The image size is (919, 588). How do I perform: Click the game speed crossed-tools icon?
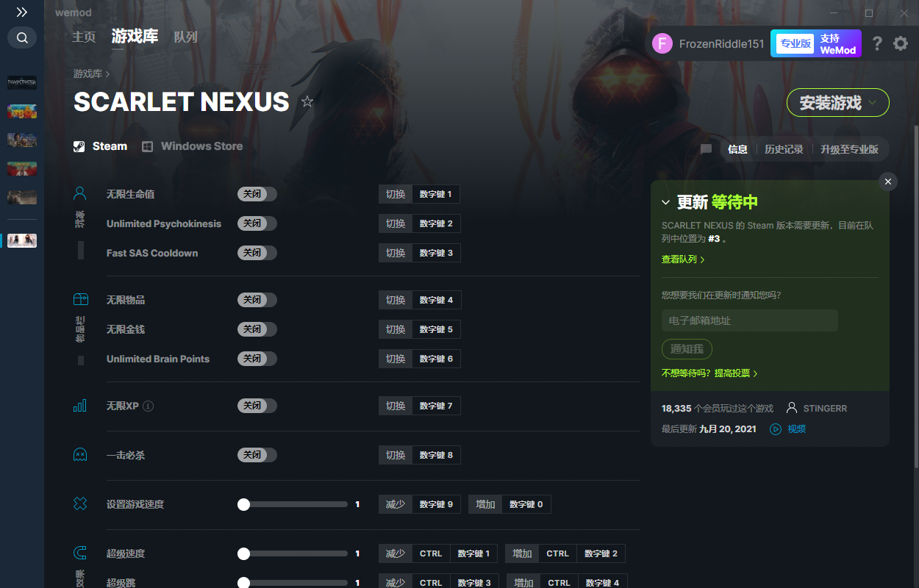click(x=80, y=504)
